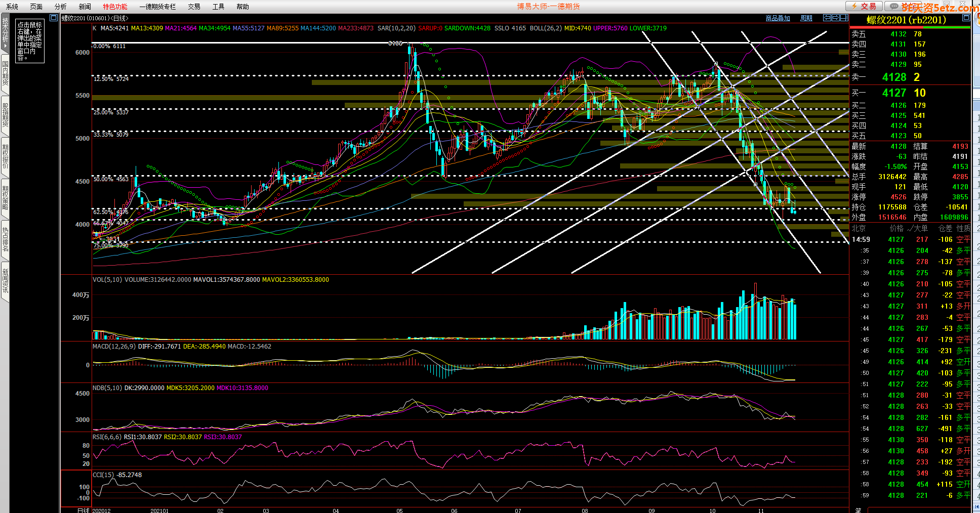The height and width of the screenshot is (513, 980).
Task: Maximize the left hint window pane
Action: click(54, 18)
